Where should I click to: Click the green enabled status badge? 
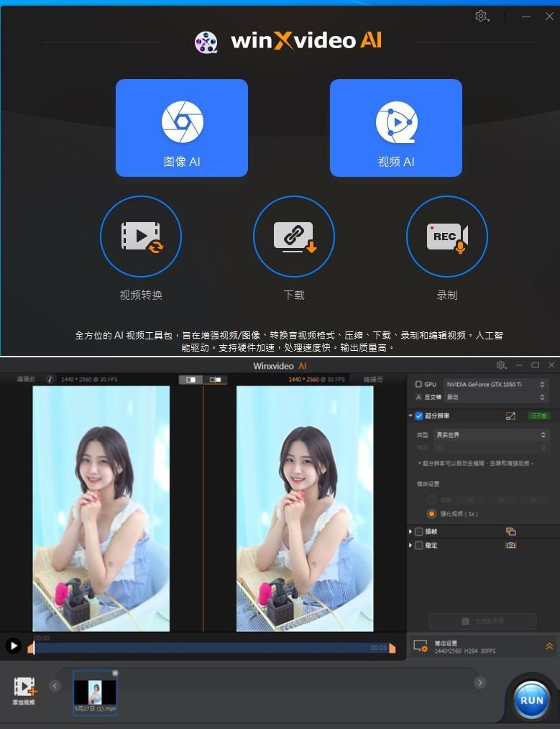click(x=538, y=416)
